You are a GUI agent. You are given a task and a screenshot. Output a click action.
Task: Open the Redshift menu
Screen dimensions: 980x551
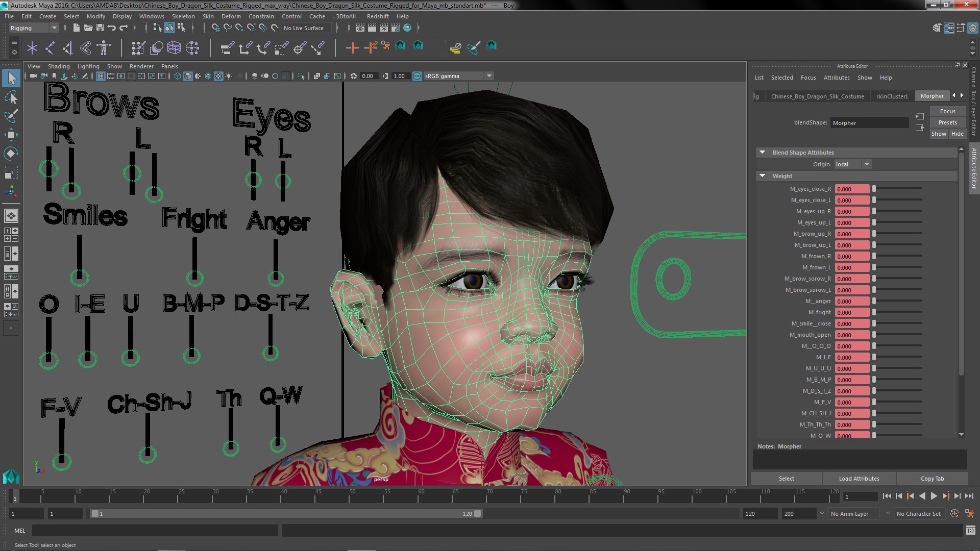click(378, 16)
